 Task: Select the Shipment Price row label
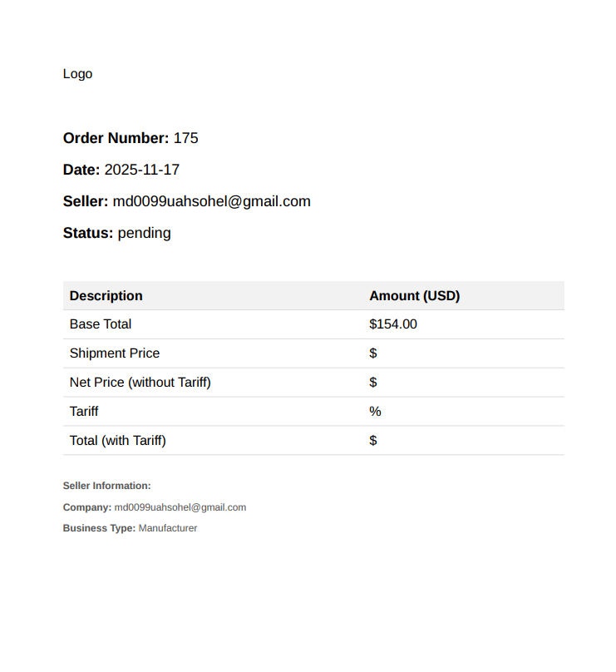(x=115, y=353)
